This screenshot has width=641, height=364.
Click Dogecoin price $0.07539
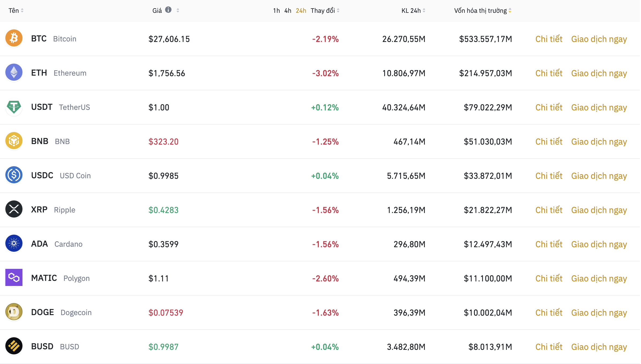point(166,313)
